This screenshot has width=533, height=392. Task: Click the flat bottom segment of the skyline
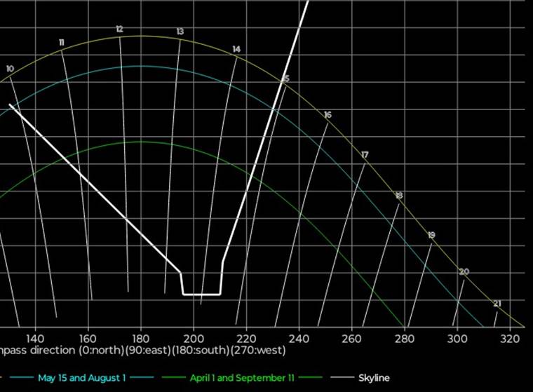click(x=202, y=295)
